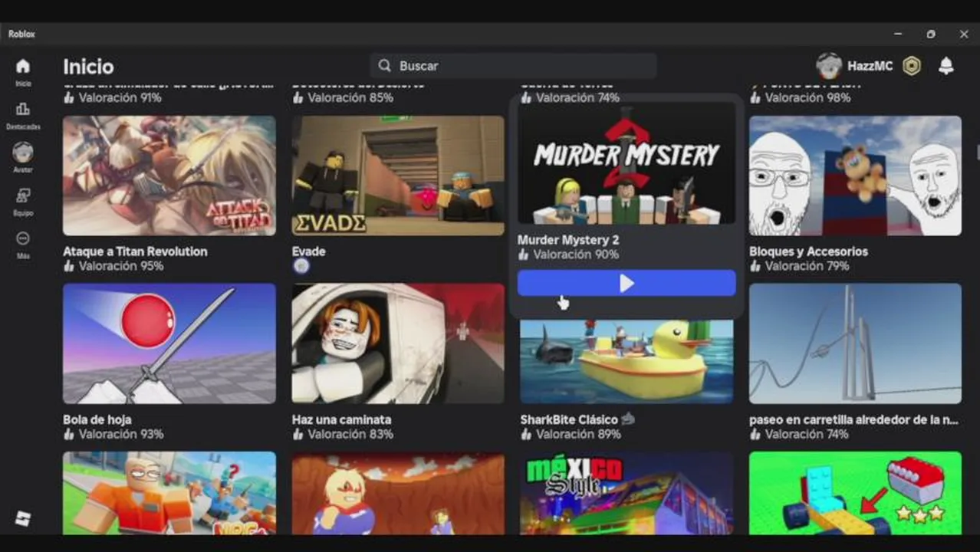Open the green brick car game thumbnail
The image size is (980, 552).
(x=855, y=493)
